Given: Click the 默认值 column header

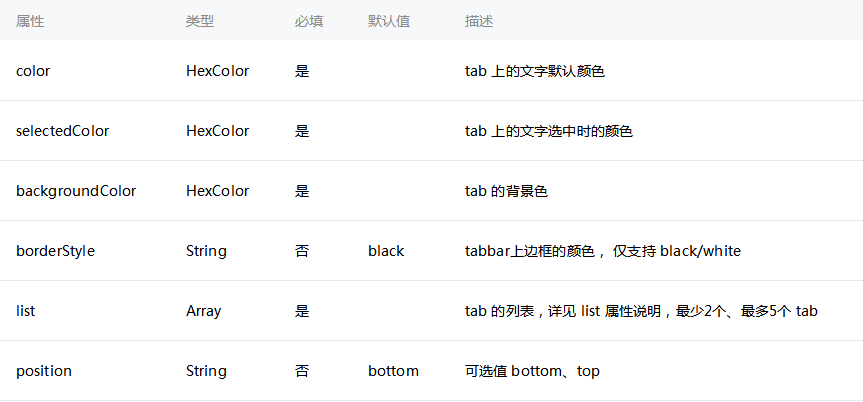Looking at the screenshot, I should click(389, 21).
